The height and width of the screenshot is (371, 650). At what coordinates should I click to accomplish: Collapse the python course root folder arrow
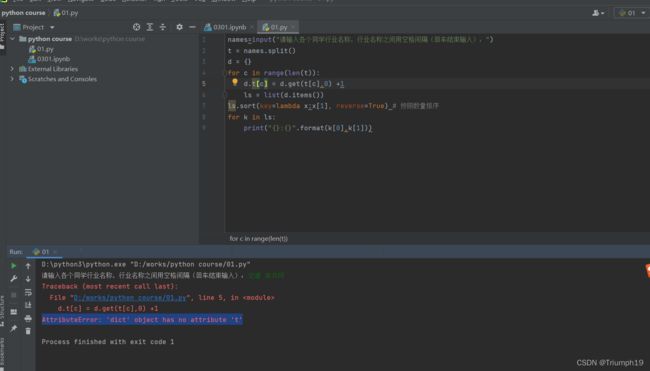click(x=12, y=39)
